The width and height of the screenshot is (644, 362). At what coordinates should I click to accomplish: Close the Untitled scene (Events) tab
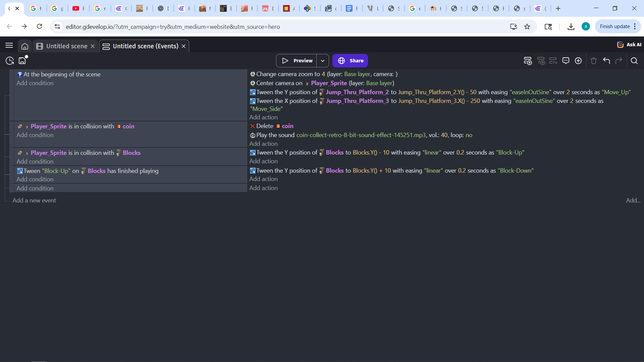coord(184,46)
